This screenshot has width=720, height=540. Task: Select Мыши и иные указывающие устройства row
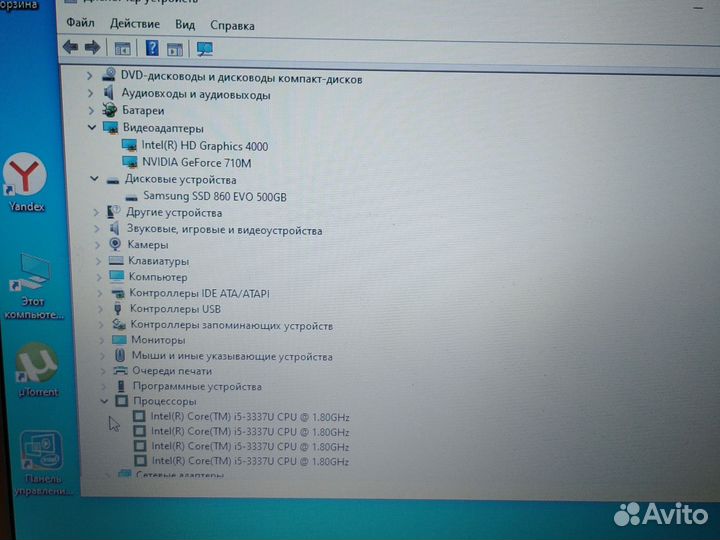[232, 356]
